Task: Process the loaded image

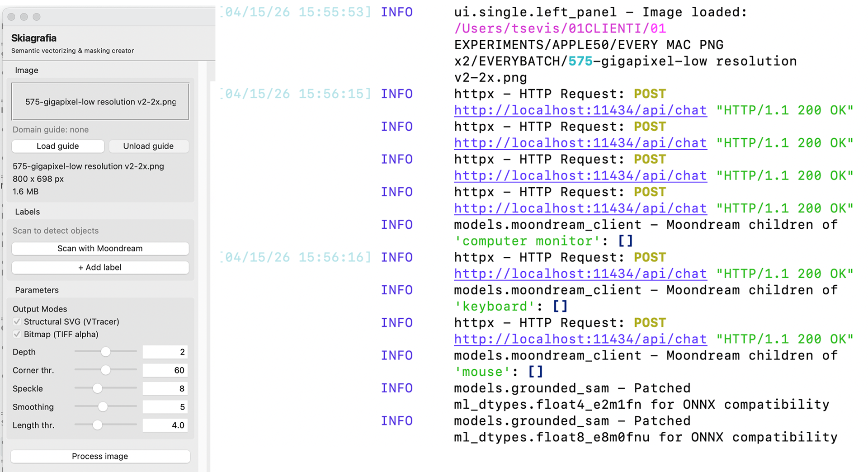Action: [x=100, y=456]
